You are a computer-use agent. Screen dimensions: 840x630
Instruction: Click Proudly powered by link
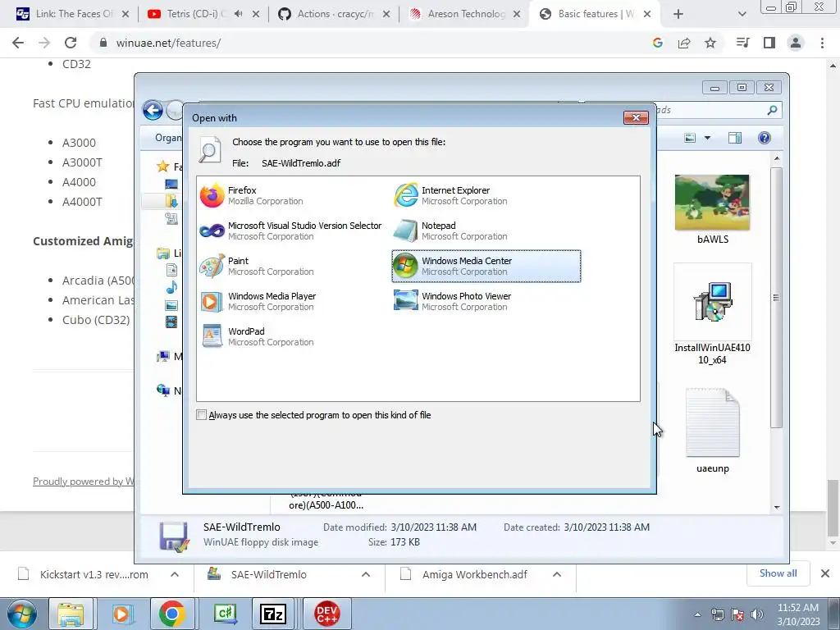83,481
